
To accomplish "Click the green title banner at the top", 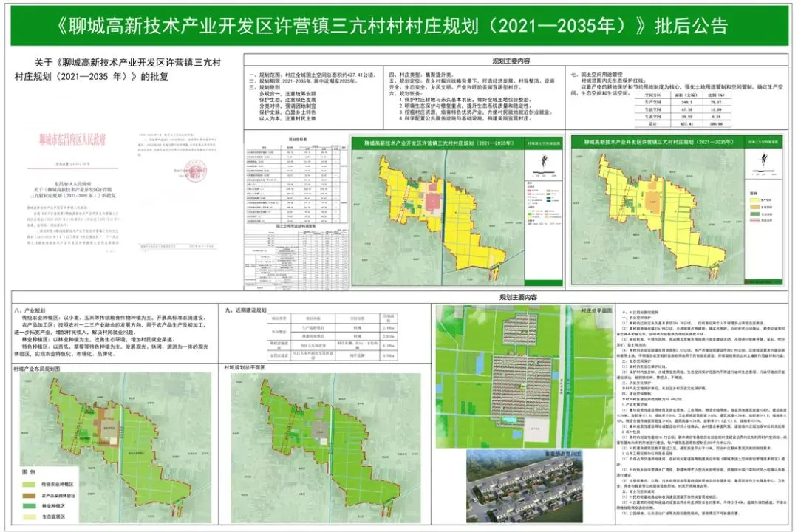I will click(x=399, y=26).
